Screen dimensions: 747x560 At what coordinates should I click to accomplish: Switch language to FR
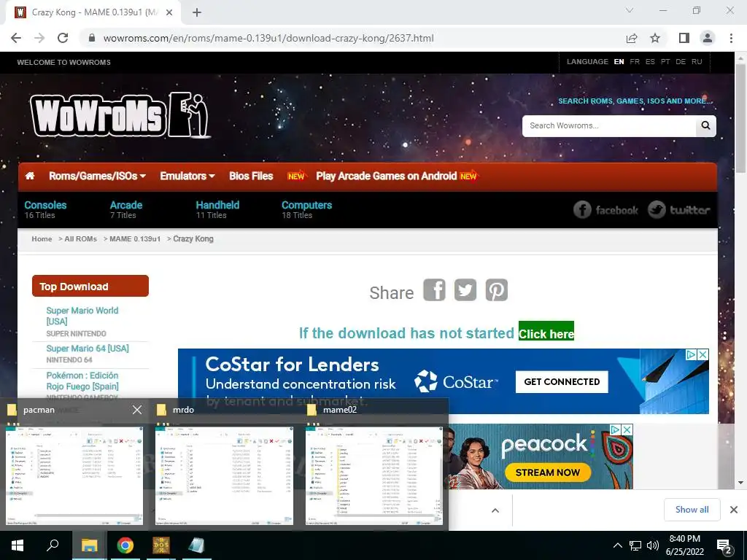point(635,61)
